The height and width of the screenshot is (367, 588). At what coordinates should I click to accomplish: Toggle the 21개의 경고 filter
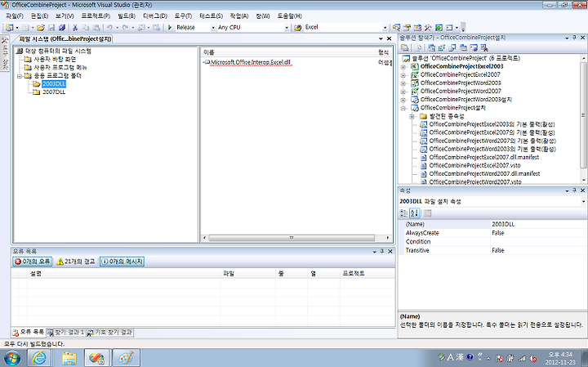[75, 262]
